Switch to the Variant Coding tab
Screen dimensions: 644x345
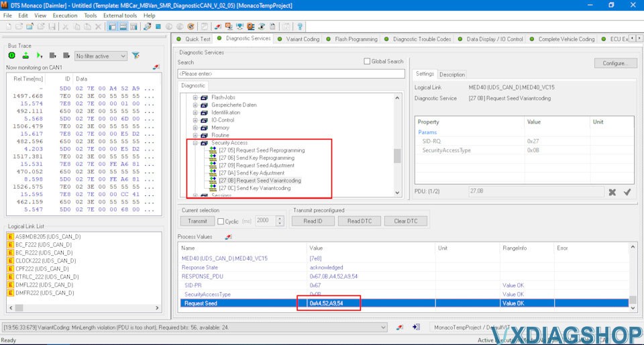[x=298, y=39]
